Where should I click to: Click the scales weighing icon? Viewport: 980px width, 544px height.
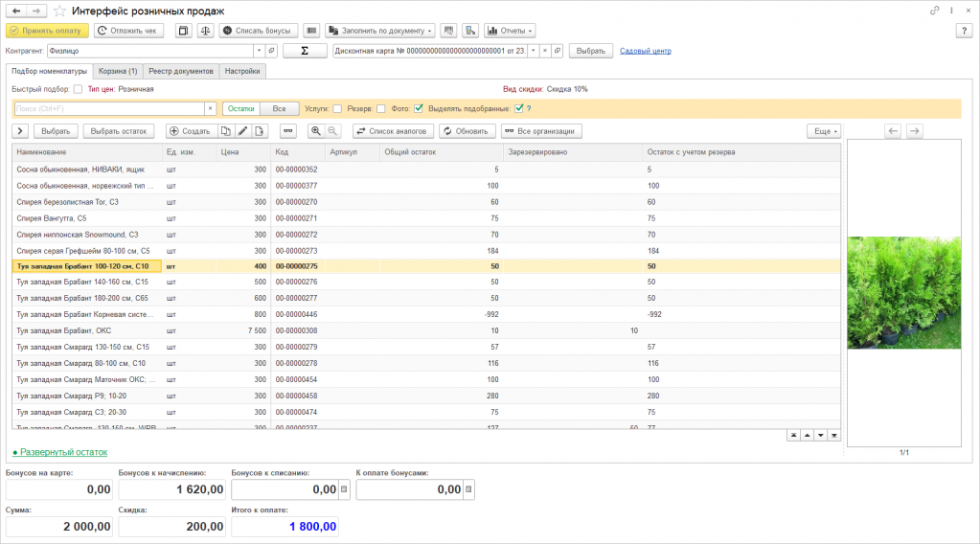[x=205, y=31]
